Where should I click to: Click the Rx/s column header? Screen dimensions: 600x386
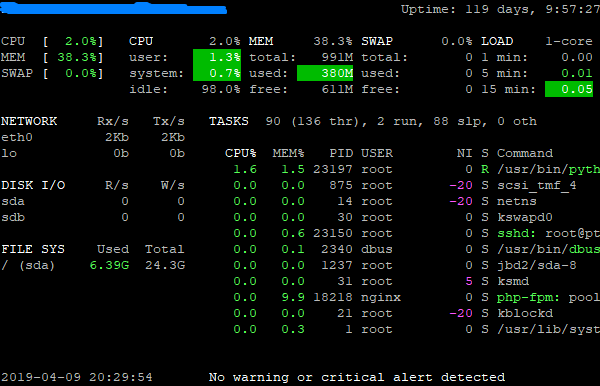113,121
